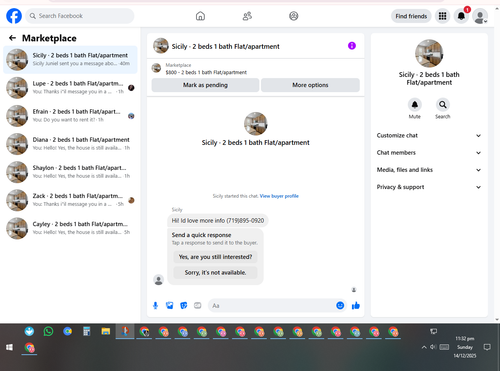
Task: Click the sticker picker icon
Action: 184,305
